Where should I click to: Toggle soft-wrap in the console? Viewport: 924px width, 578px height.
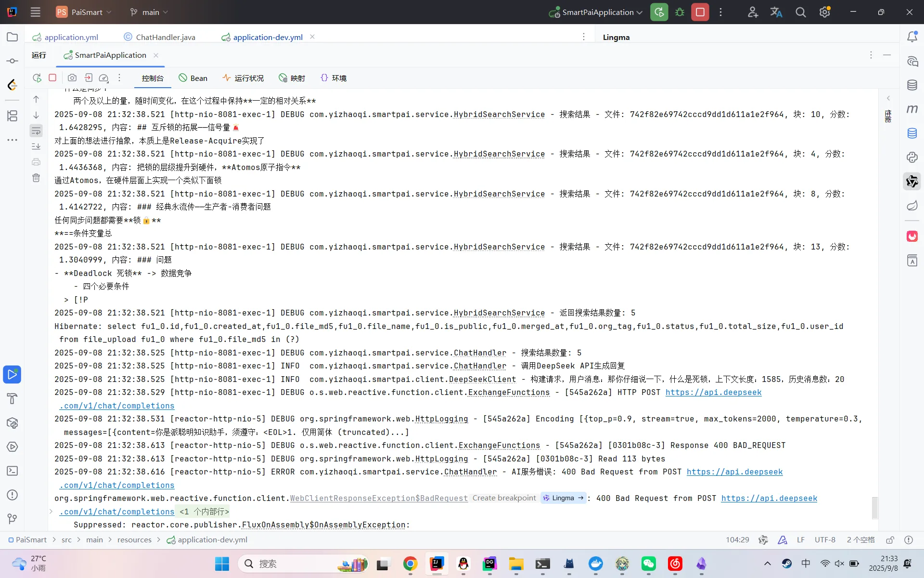pos(36,131)
